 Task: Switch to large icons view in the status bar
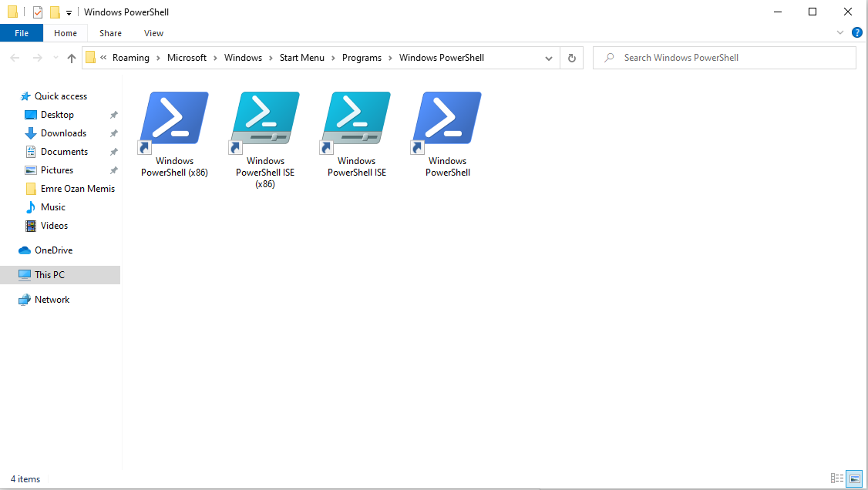[x=854, y=478]
